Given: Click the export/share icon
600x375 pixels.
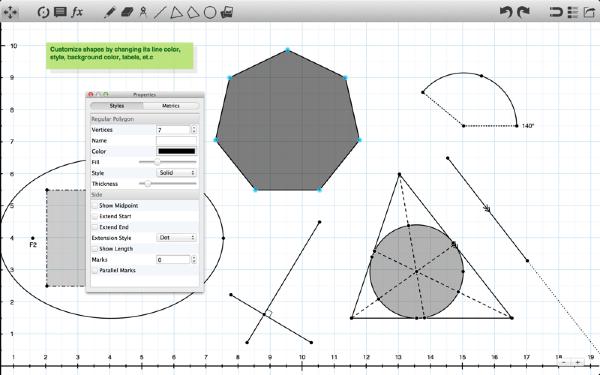Looking at the screenshot, I should 589,12.
